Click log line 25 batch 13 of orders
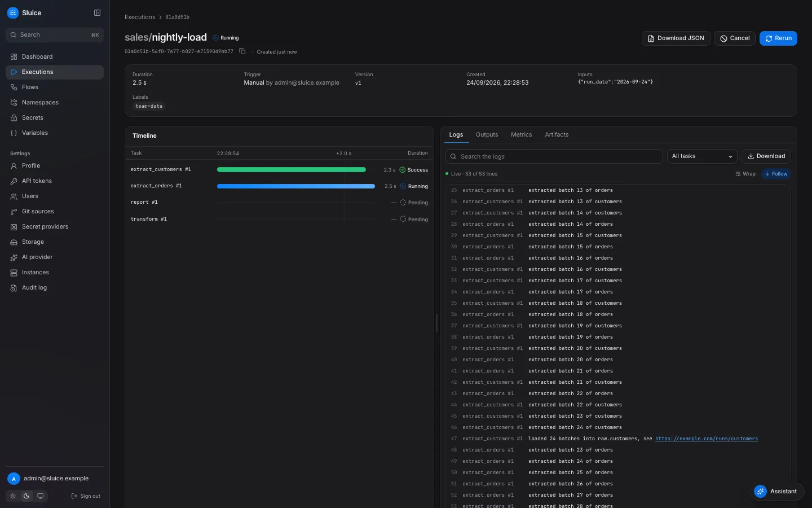Image resolution: width=812 pixels, height=508 pixels. tap(618, 190)
